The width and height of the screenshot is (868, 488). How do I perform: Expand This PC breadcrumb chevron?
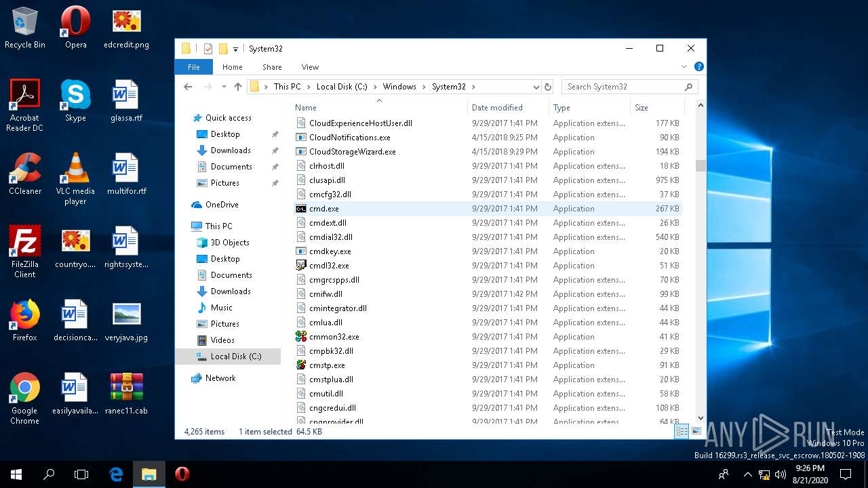click(x=309, y=87)
